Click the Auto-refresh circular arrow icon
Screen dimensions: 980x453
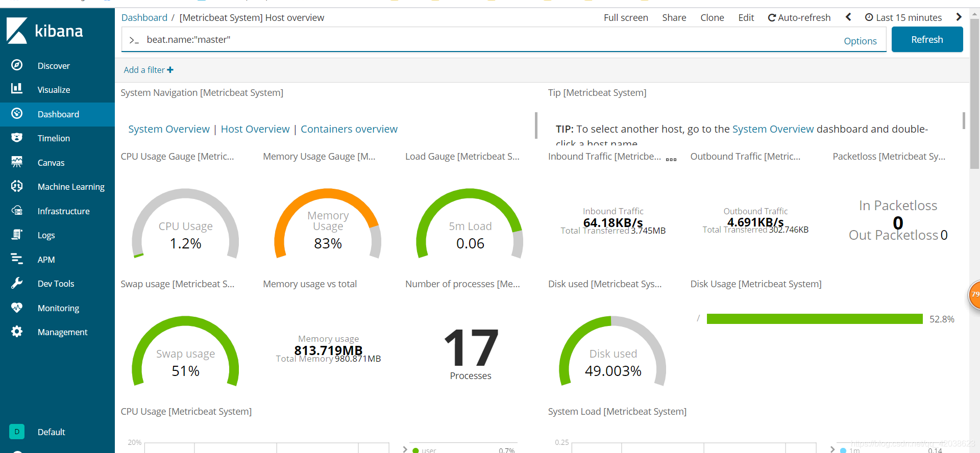[x=772, y=18]
